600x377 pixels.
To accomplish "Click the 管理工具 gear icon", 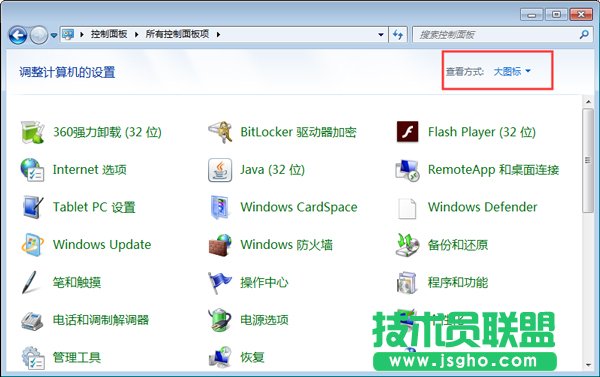I will click(32, 357).
